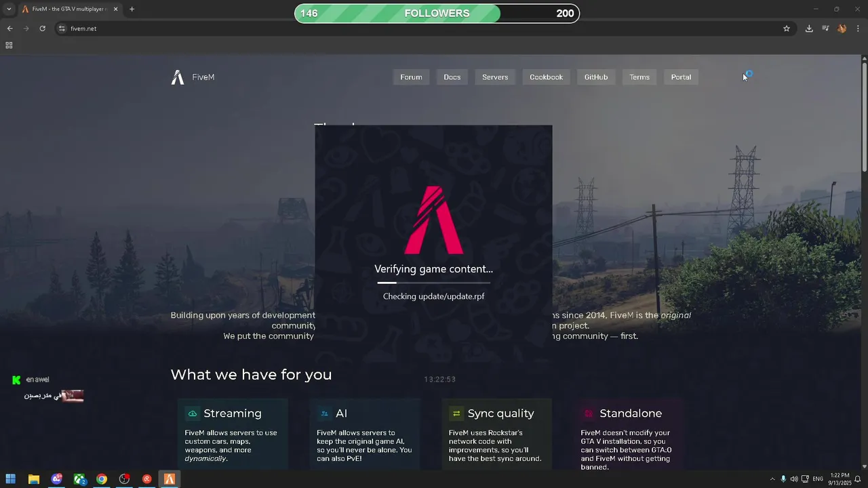Screen dimensions: 868x488
Task: Click the Sync quality arrows icon
Action: coord(456,413)
